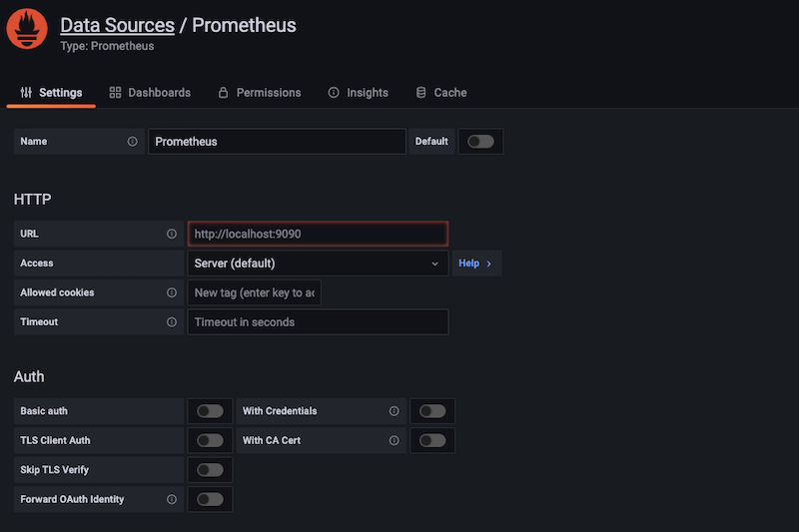Click the info icon for With CA Cert
Image resolution: width=799 pixels, height=532 pixels.
click(x=395, y=440)
